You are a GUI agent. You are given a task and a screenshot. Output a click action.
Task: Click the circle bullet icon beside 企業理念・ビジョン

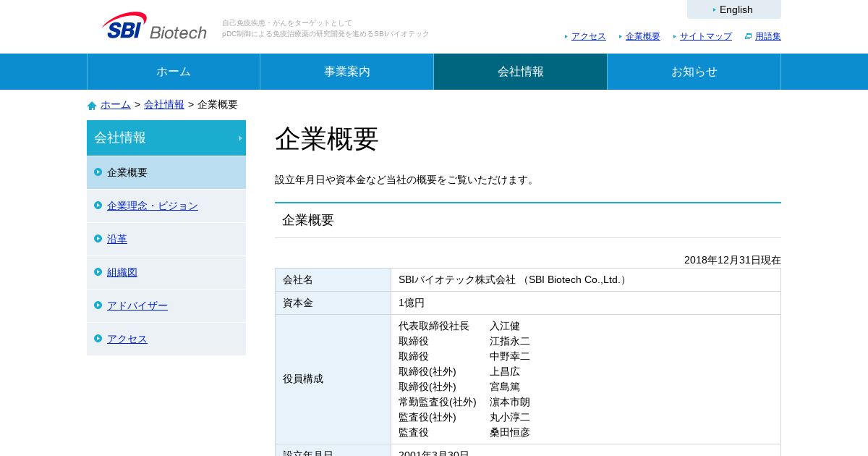click(x=98, y=206)
